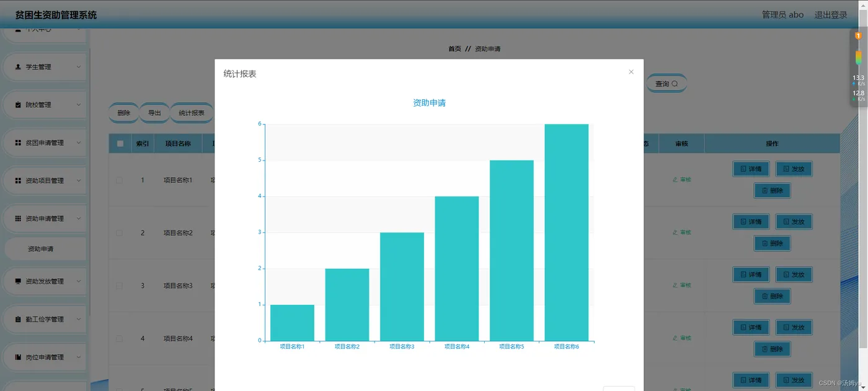Click 发放 for row 1
This screenshot has width=868, height=391.
(x=794, y=169)
